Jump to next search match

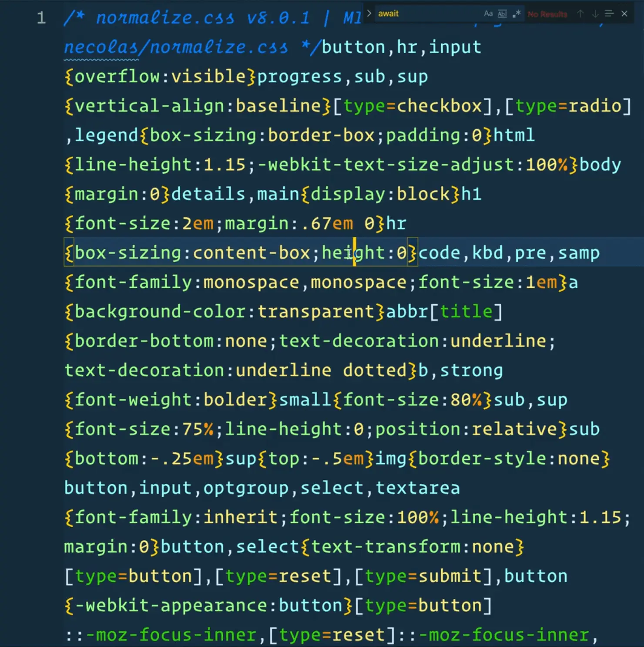coord(595,13)
